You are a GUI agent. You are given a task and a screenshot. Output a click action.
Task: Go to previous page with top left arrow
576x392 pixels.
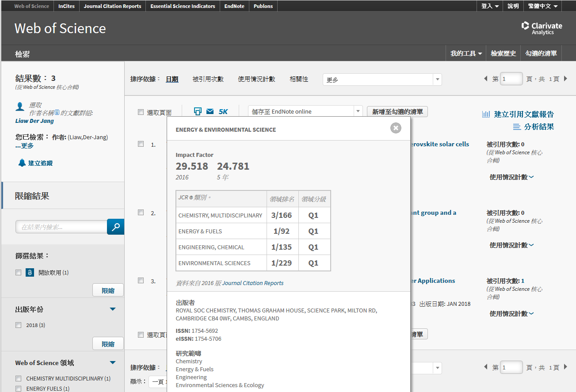click(x=486, y=79)
